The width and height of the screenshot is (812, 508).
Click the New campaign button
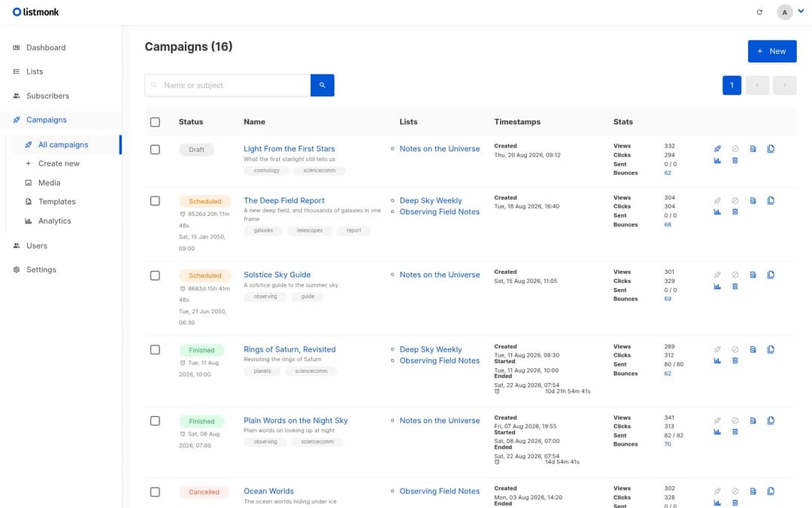point(771,51)
